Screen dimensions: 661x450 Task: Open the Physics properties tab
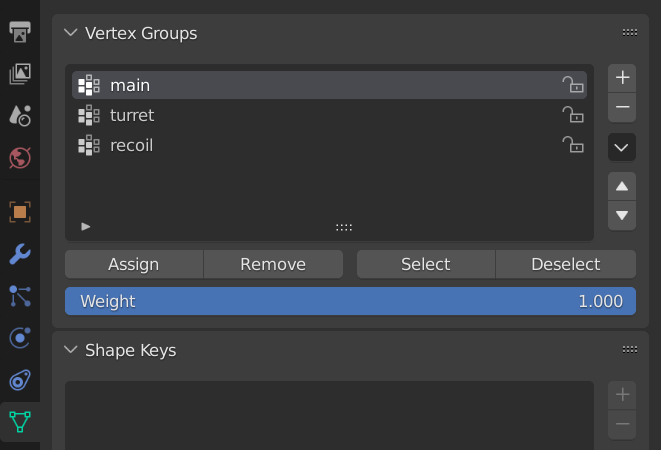20,338
